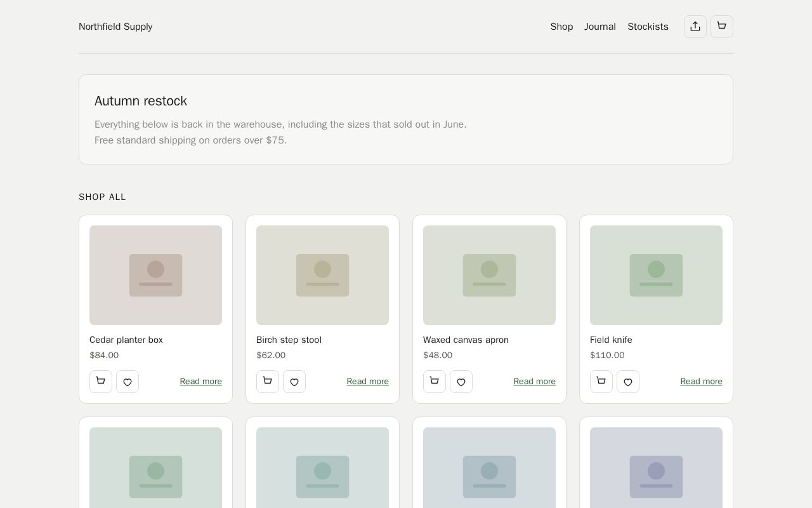The image size is (812, 508).
Task: Favorite the Field knife
Action: point(628,382)
